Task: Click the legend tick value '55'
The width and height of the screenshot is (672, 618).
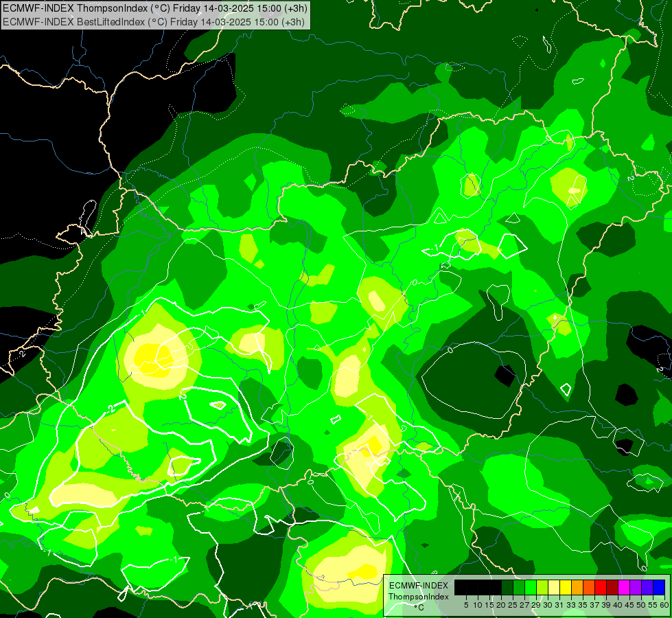Action: (x=653, y=605)
